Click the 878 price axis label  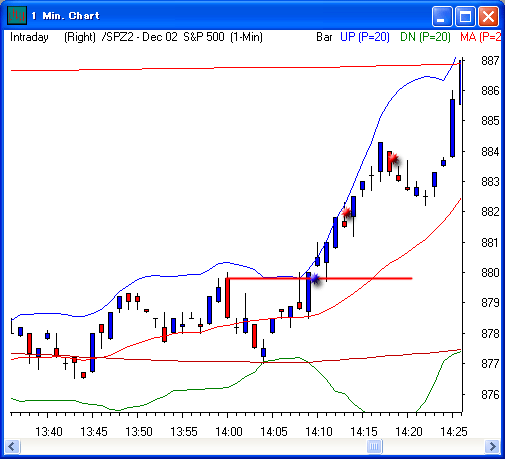pos(490,333)
